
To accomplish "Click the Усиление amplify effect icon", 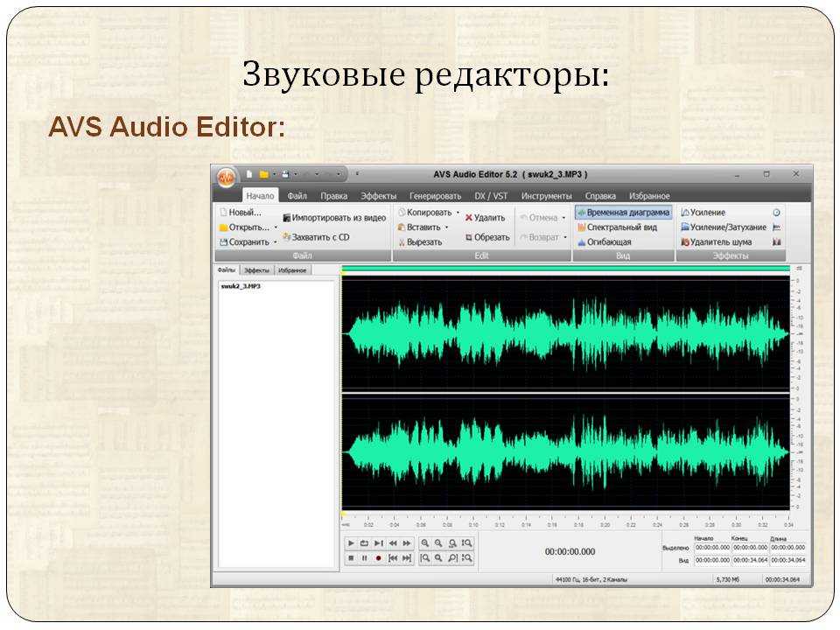I will tap(684, 213).
